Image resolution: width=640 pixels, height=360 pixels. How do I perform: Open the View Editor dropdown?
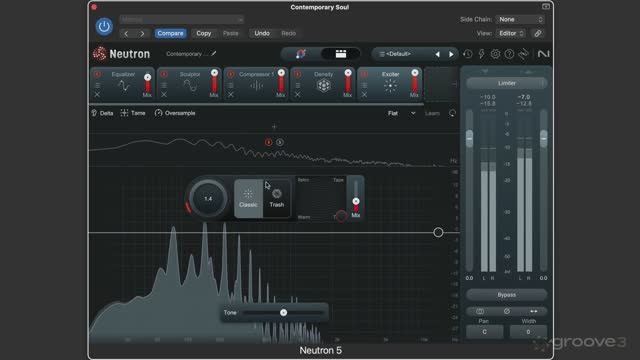pyautogui.click(x=511, y=33)
